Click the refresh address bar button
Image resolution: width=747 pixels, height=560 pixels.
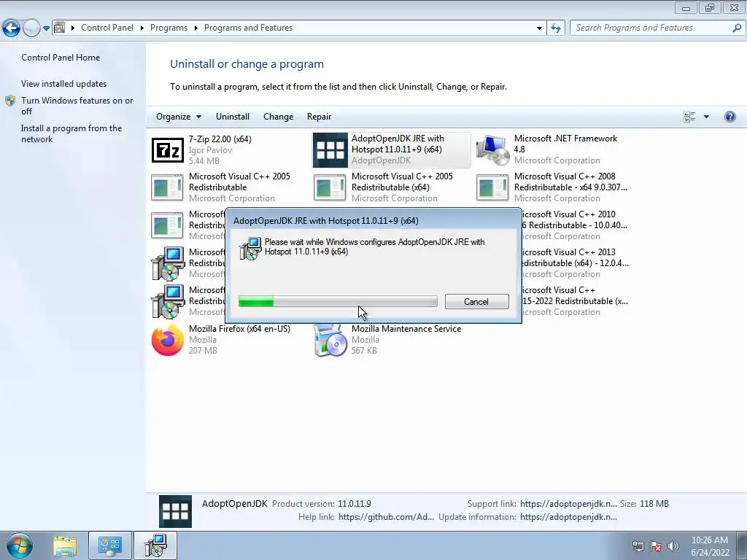pyautogui.click(x=555, y=28)
